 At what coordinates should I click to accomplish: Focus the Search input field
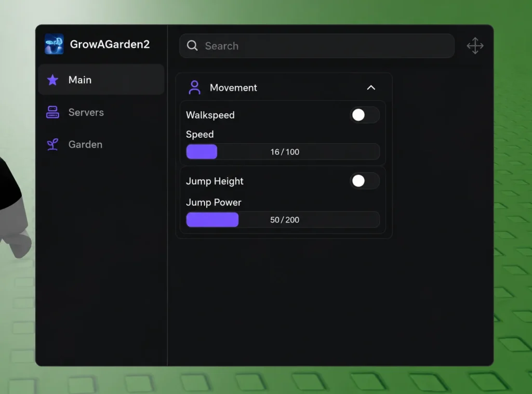click(x=316, y=46)
